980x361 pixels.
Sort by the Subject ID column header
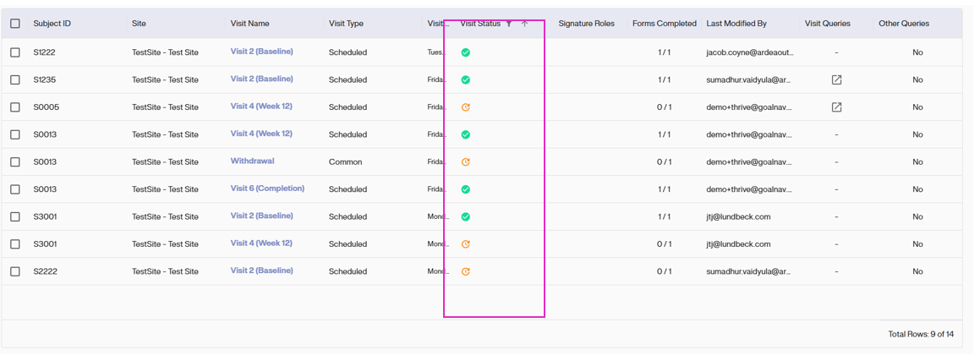52,24
